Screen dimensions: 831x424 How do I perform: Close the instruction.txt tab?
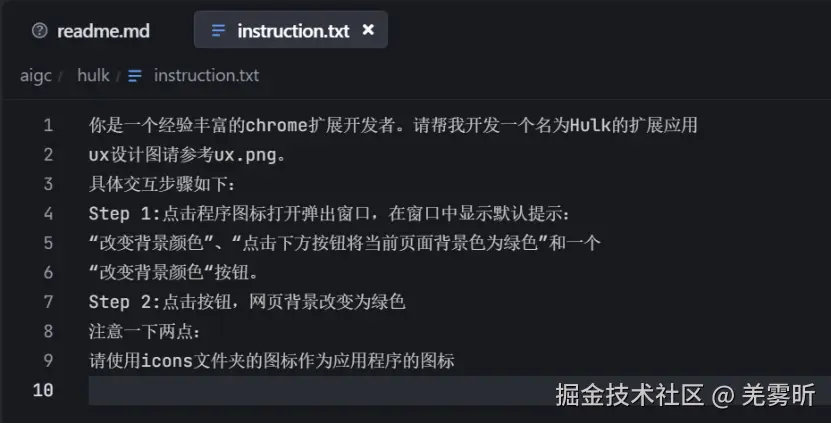[368, 30]
